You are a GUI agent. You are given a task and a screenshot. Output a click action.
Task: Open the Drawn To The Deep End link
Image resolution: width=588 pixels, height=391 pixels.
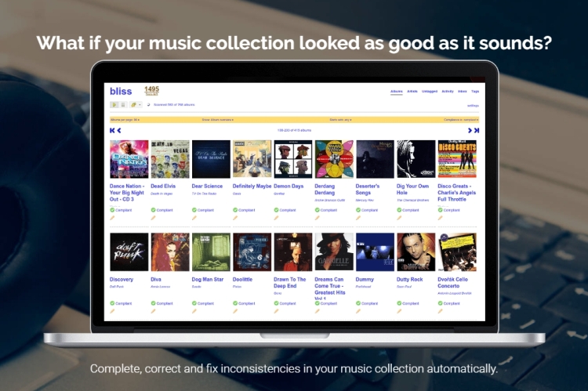[289, 283]
